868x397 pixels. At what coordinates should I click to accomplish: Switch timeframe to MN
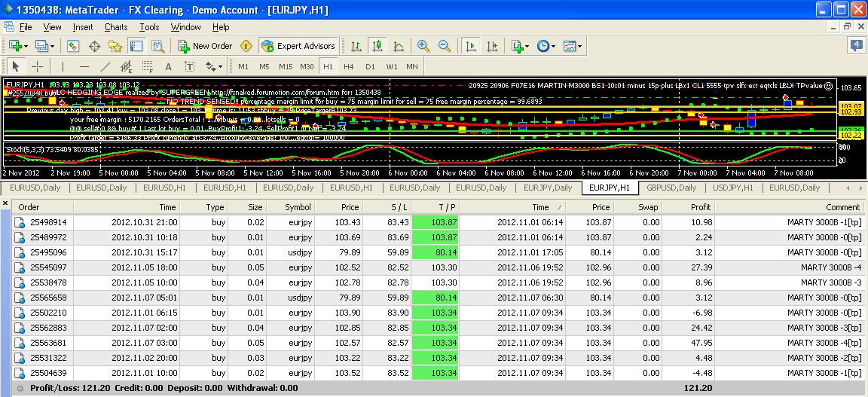412,66
